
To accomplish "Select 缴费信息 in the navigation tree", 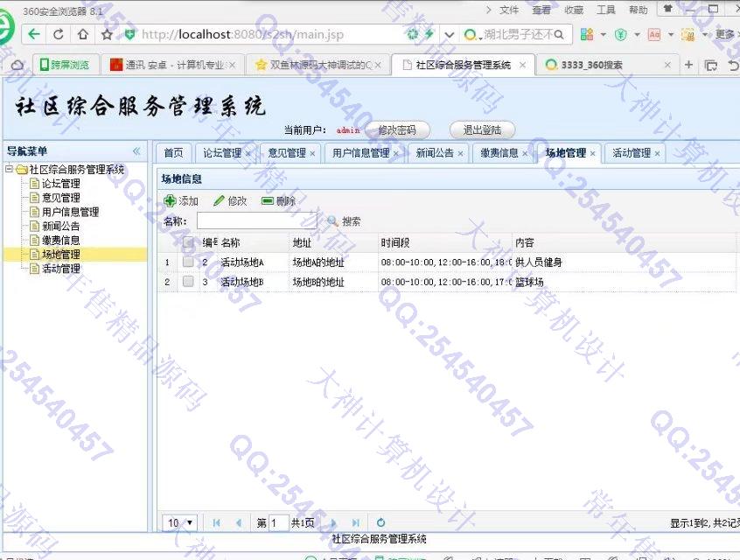I will tap(60, 240).
